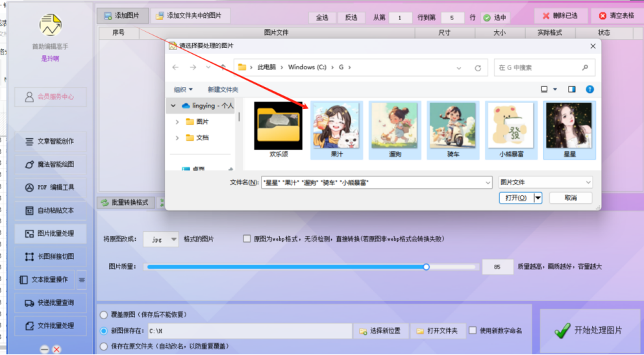
Task: Go up one folder in file dialog
Action: pos(223,67)
